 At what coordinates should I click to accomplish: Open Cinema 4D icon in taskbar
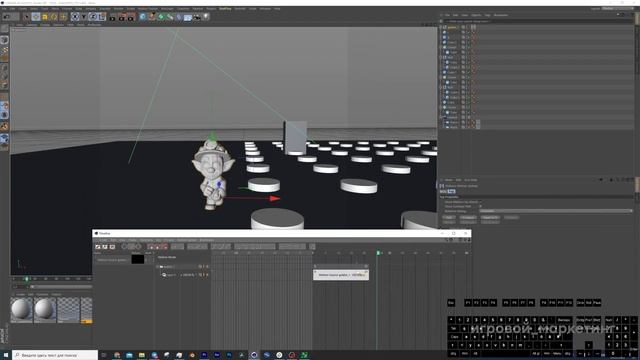point(254,355)
